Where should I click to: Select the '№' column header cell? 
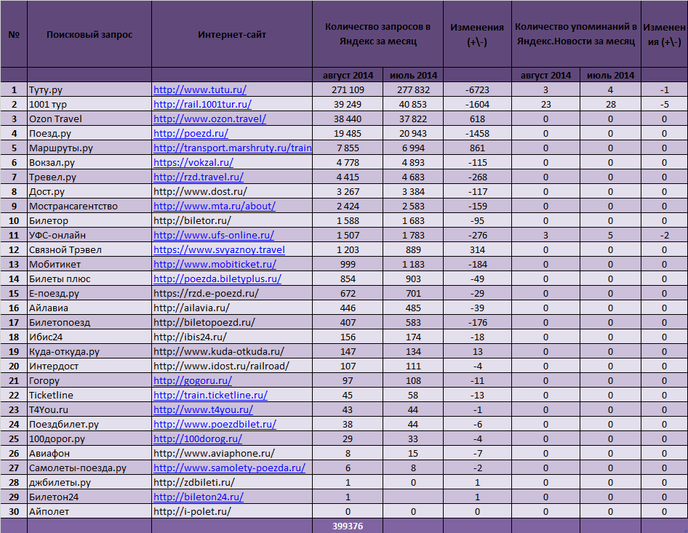tap(14, 34)
